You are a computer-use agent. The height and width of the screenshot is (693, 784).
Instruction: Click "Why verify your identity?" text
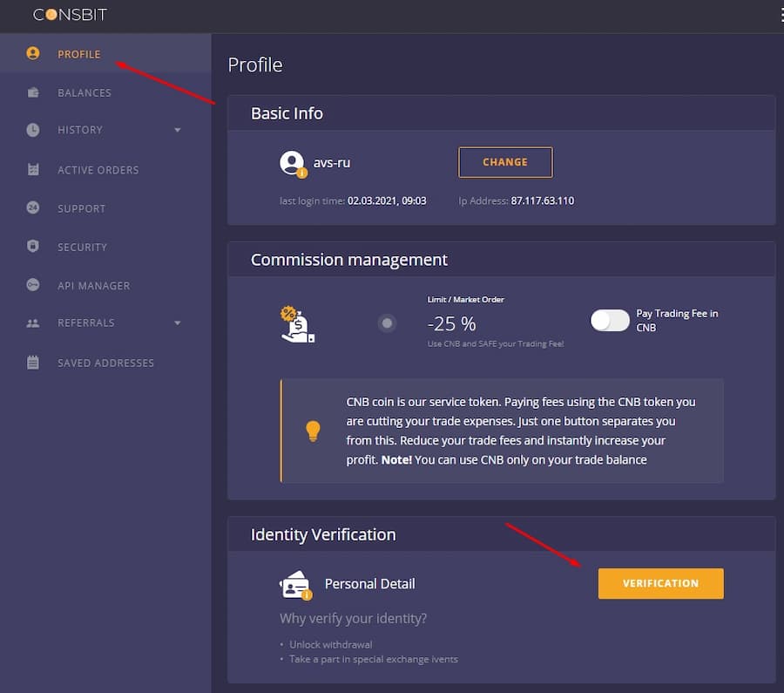pos(353,618)
